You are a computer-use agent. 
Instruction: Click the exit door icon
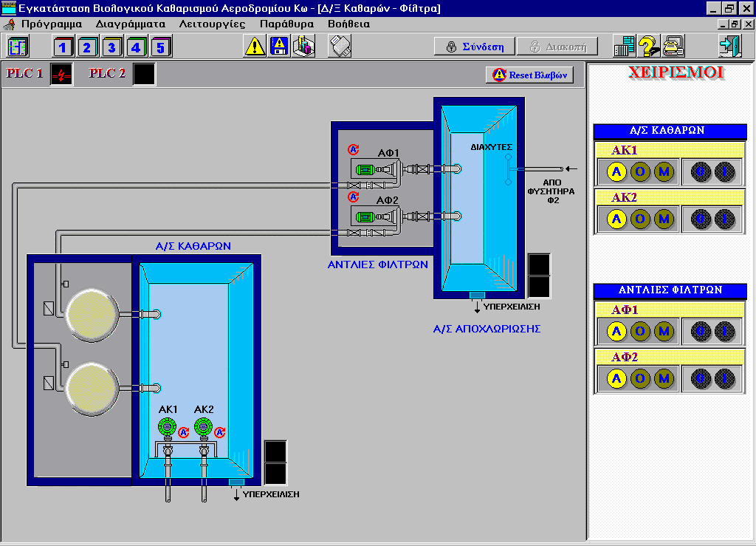[x=729, y=47]
